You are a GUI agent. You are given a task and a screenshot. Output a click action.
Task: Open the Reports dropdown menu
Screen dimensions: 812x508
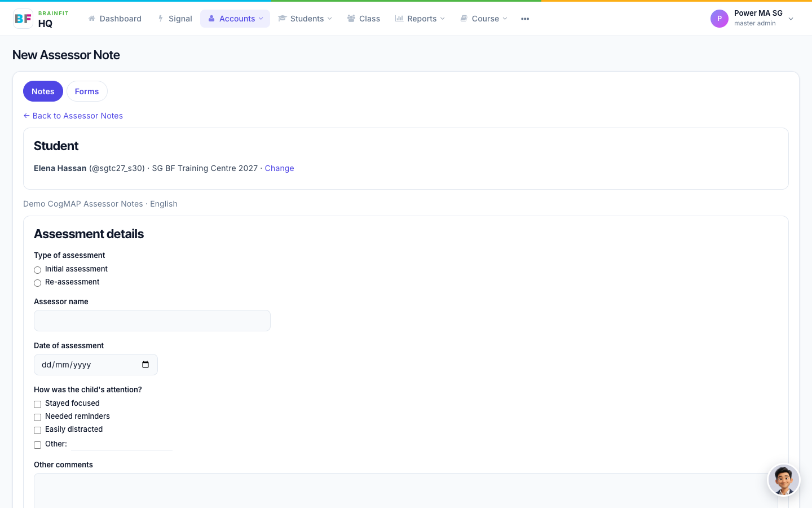[x=420, y=19]
